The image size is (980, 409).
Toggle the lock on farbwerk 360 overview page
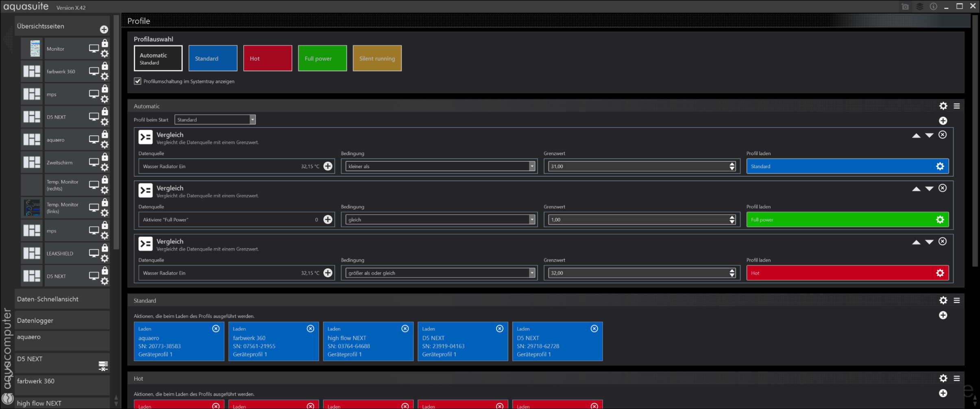click(x=105, y=66)
